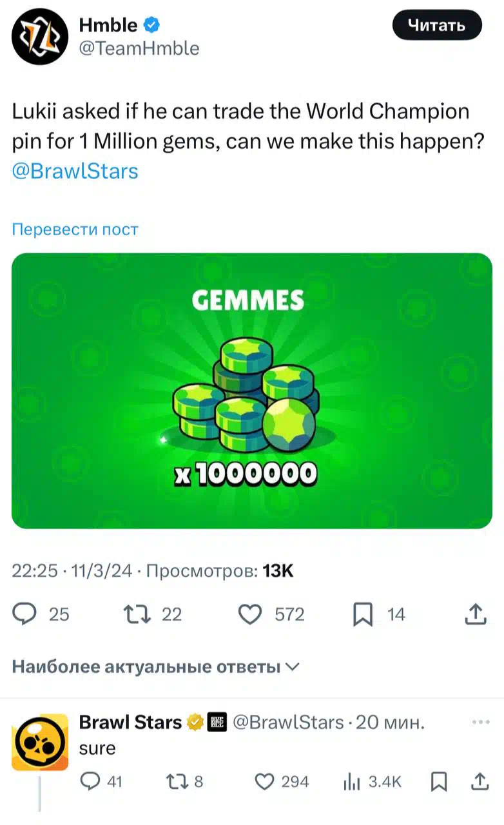Open more options for Brawl Stars reply
The width and height of the screenshot is (504, 825).
click(480, 723)
